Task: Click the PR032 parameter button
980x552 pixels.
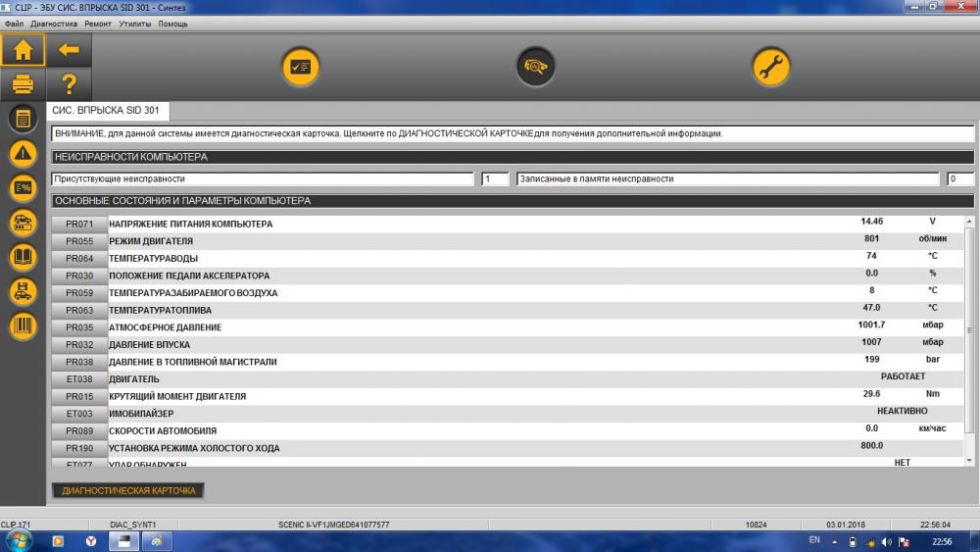Action: [79, 344]
